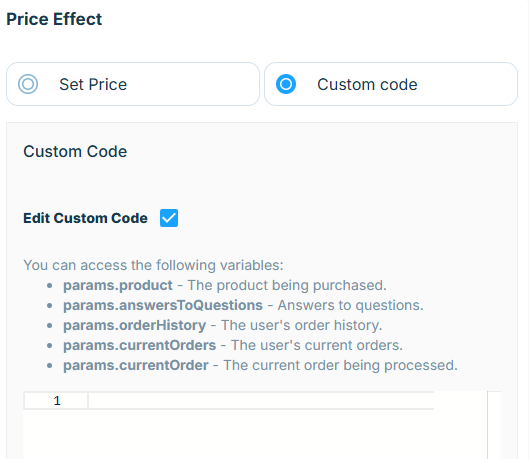Uncheck the Edit Custom Code checkbox
This screenshot has height=459, width=529.
click(169, 218)
